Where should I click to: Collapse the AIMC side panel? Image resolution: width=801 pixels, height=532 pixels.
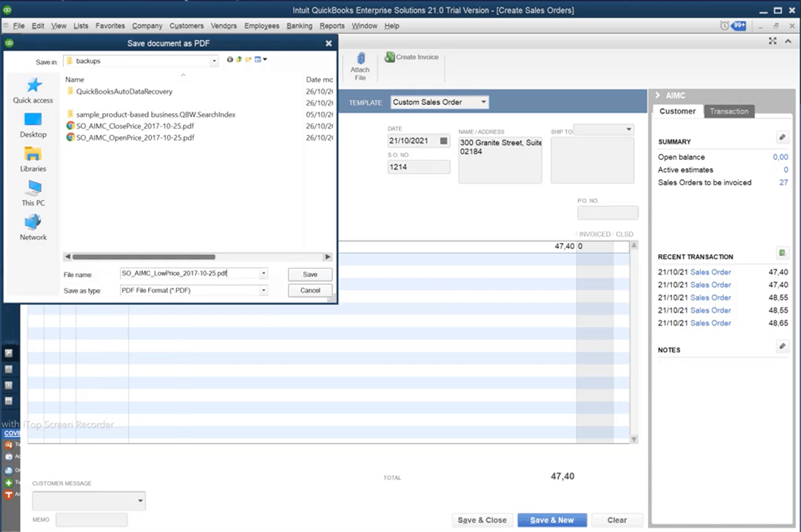657,95
